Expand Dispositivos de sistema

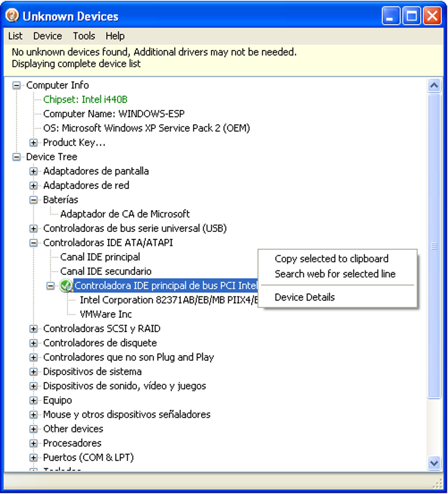tap(33, 372)
